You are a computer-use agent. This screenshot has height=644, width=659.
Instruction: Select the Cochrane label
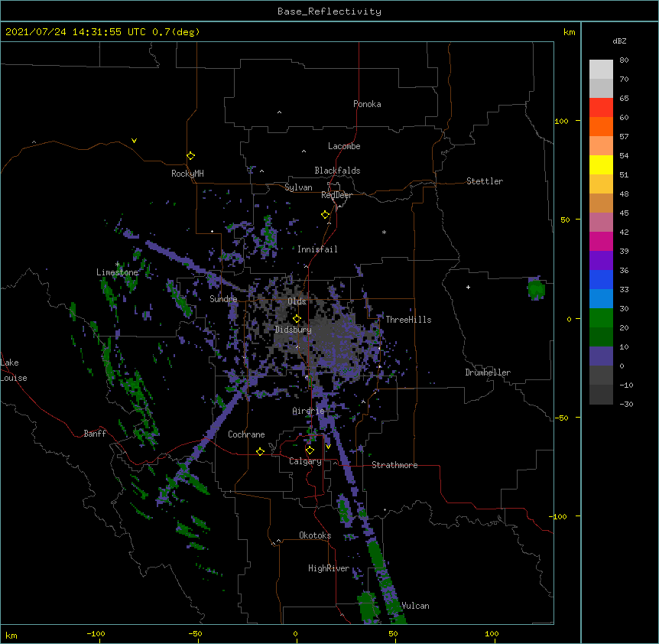pos(246,434)
